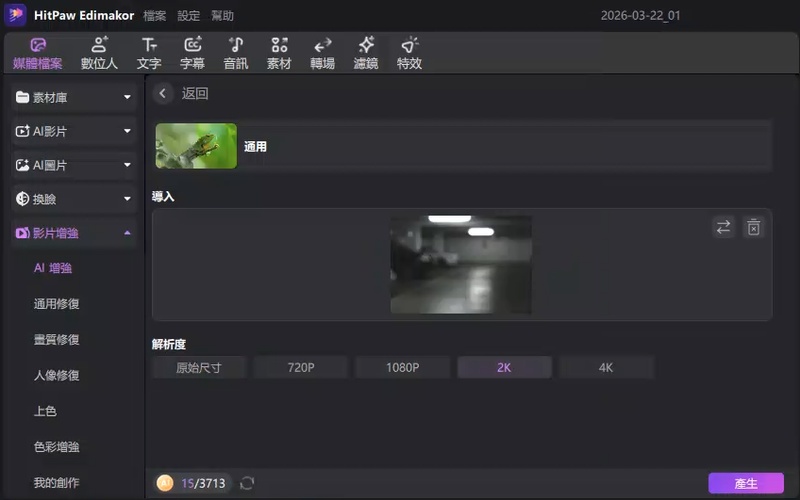Open the 媒體檔案 media tab
The width and height of the screenshot is (800, 500).
point(38,54)
